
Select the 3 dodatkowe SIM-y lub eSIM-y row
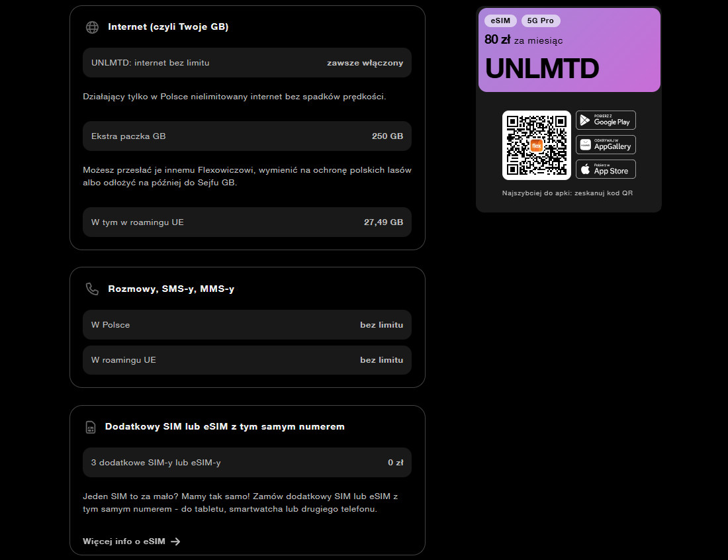pyautogui.click(x=247, y=463)
